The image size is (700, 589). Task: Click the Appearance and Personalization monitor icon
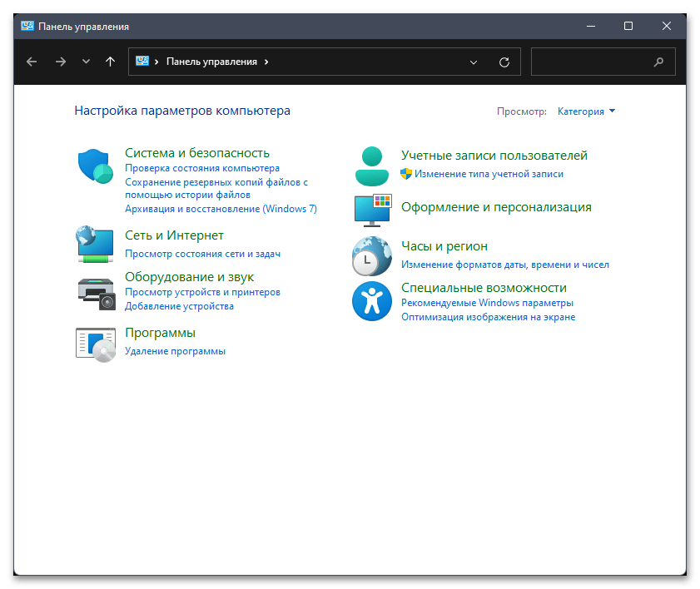point(371,210)
